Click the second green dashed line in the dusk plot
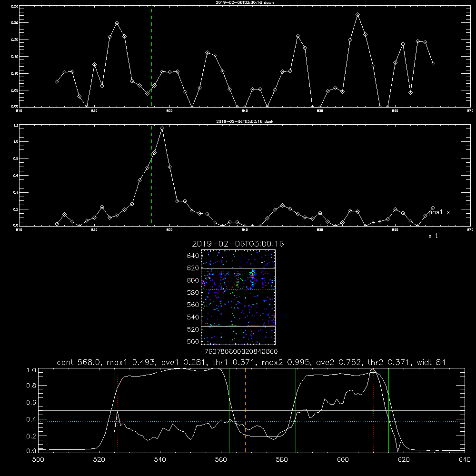 pos(263,176)
